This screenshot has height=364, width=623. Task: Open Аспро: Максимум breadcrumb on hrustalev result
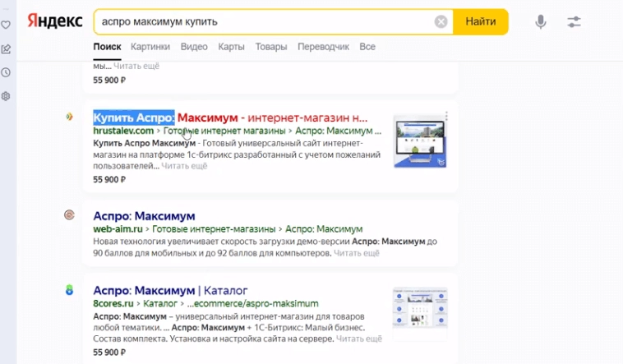click(x=338, y=131)
